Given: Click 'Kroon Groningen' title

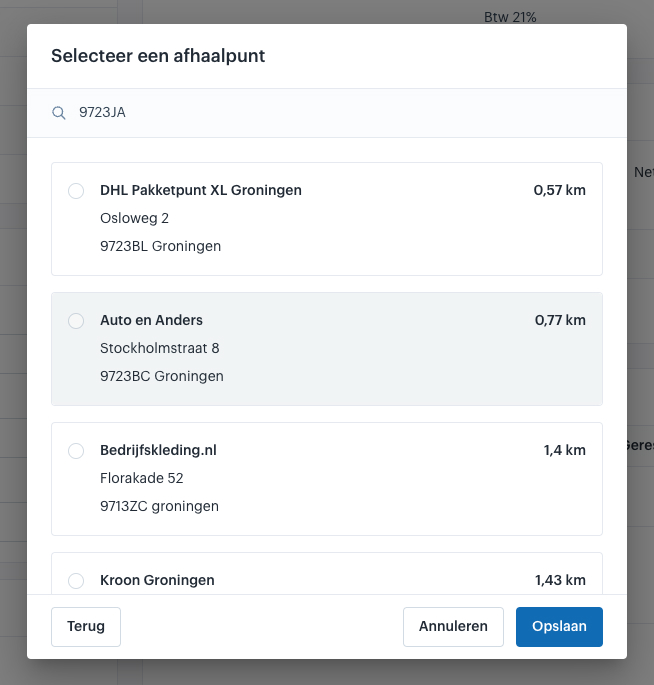Looking at the screenshot, I should [x=157, y=580].
